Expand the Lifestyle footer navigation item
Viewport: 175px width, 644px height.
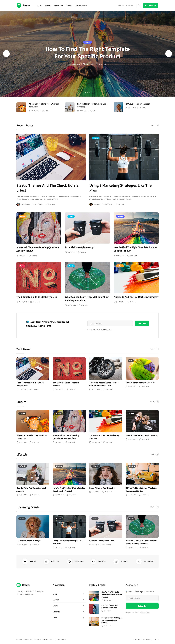coord(69,612)
